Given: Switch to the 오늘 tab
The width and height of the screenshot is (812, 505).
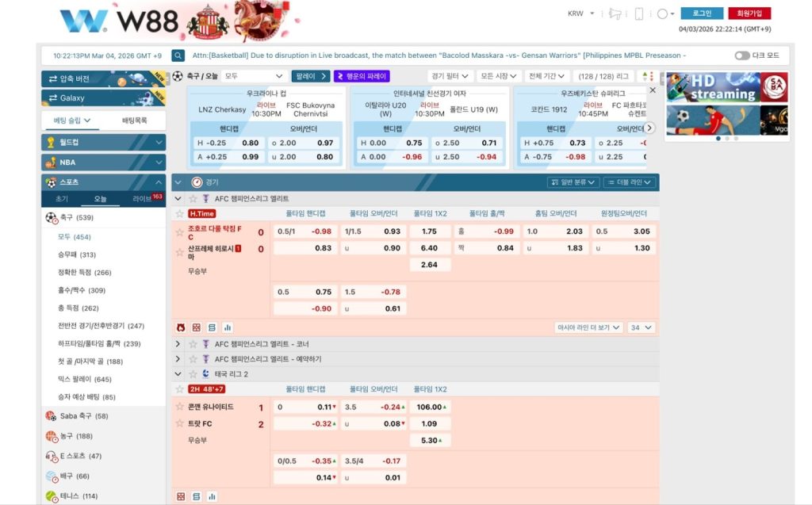Looking at the screenshot, I should pyautogui.click(x=100, y=199).
